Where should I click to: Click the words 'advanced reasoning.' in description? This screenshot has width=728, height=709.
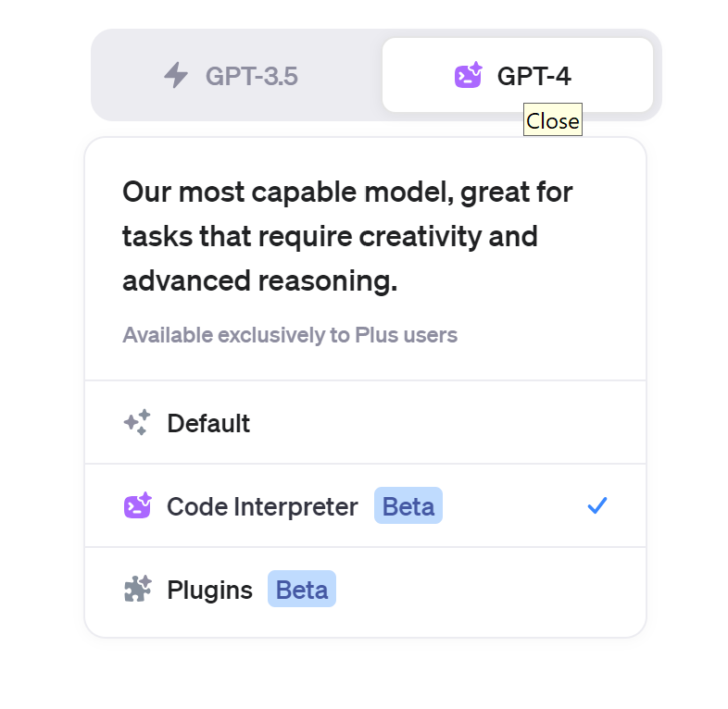(x=259, y=281)
